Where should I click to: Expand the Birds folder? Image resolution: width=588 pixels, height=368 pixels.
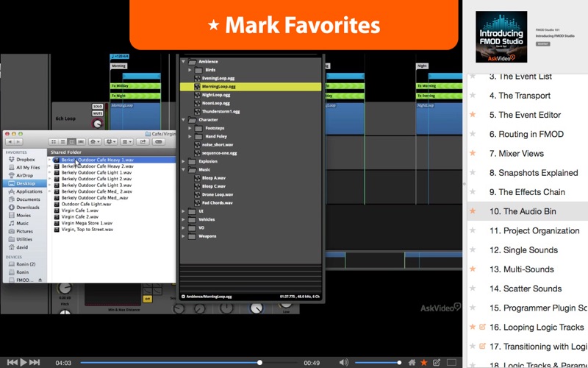pyautogui.click(x=190, y=70)
